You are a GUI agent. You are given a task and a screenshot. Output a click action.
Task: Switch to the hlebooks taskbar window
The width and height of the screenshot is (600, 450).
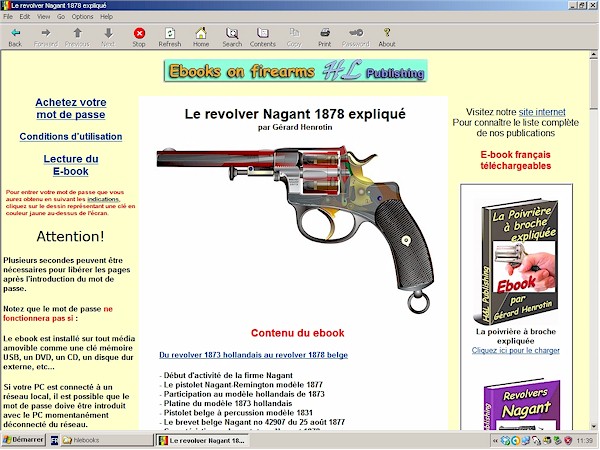107,440
